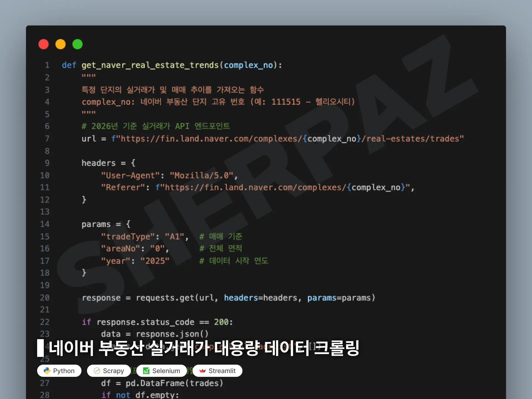The height and width of the screenshot is (399, 532).
Task: Click the "Mozilla/5.0" value
Action: click(201, 175)
